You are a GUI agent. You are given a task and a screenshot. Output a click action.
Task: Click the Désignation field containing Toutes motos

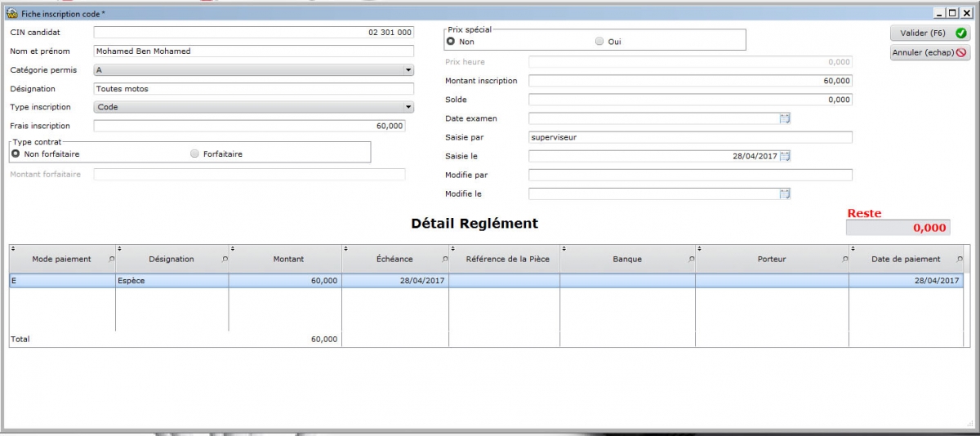tap(254, 89)
